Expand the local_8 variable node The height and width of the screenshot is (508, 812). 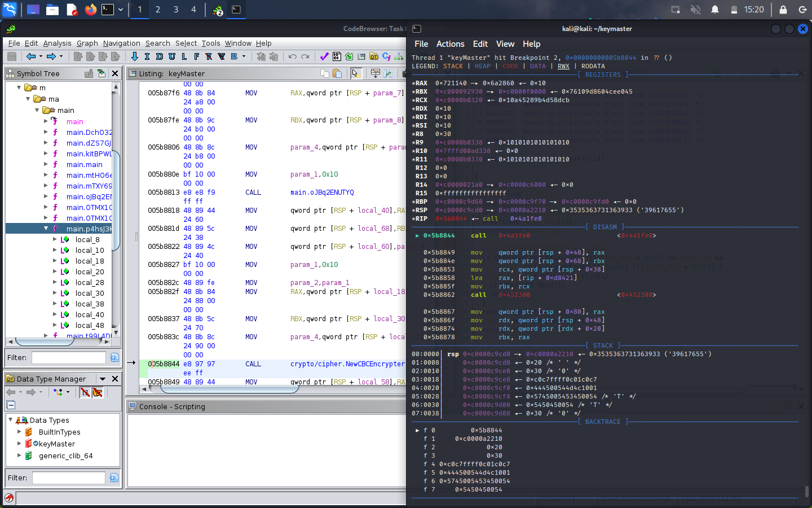(55, 239)
